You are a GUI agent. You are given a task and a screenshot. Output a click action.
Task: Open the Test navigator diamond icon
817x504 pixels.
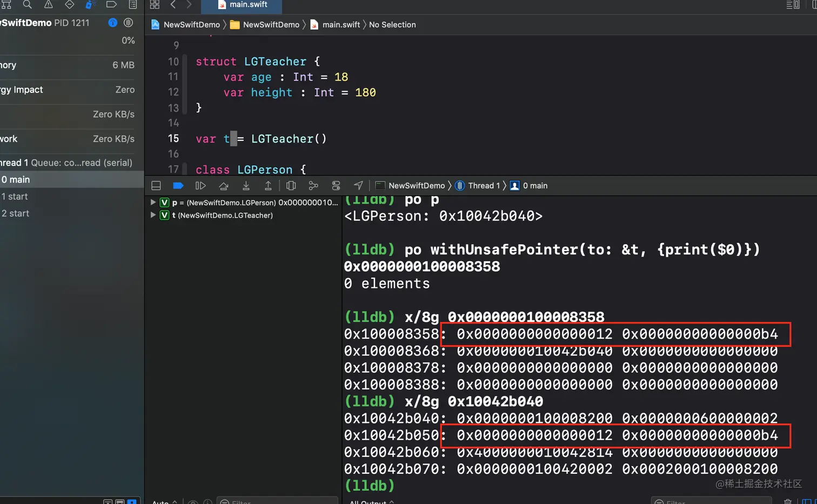point(69,5)
